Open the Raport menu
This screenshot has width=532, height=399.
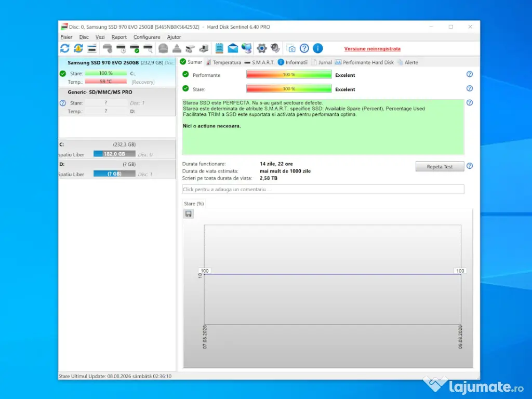point(119,37)
